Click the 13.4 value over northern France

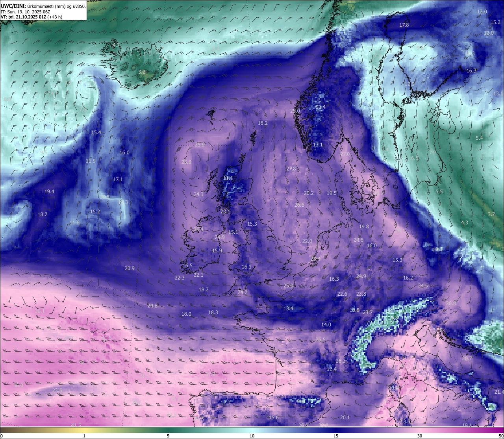tap(288, 308)
